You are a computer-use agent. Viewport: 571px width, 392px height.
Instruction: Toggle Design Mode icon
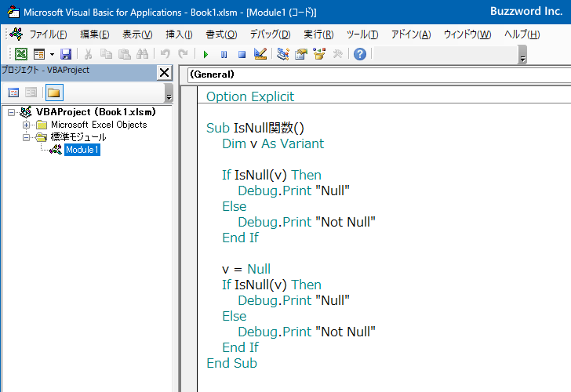(x=260, y=54)
